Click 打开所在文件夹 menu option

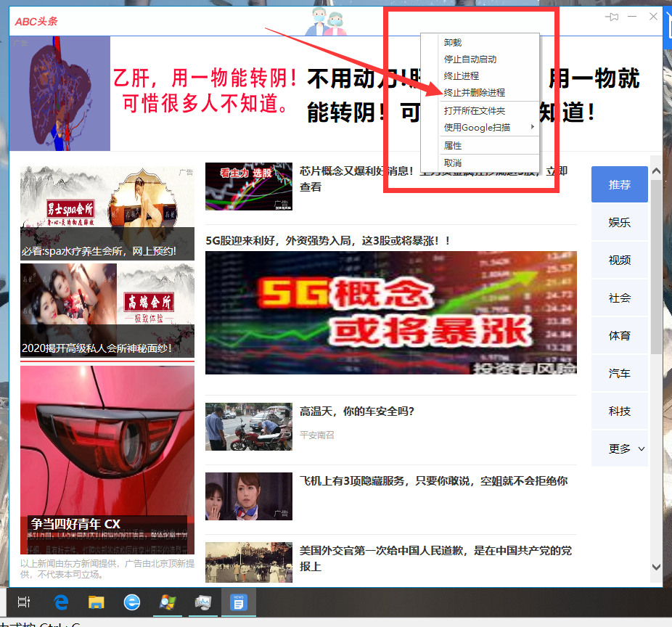472,110
